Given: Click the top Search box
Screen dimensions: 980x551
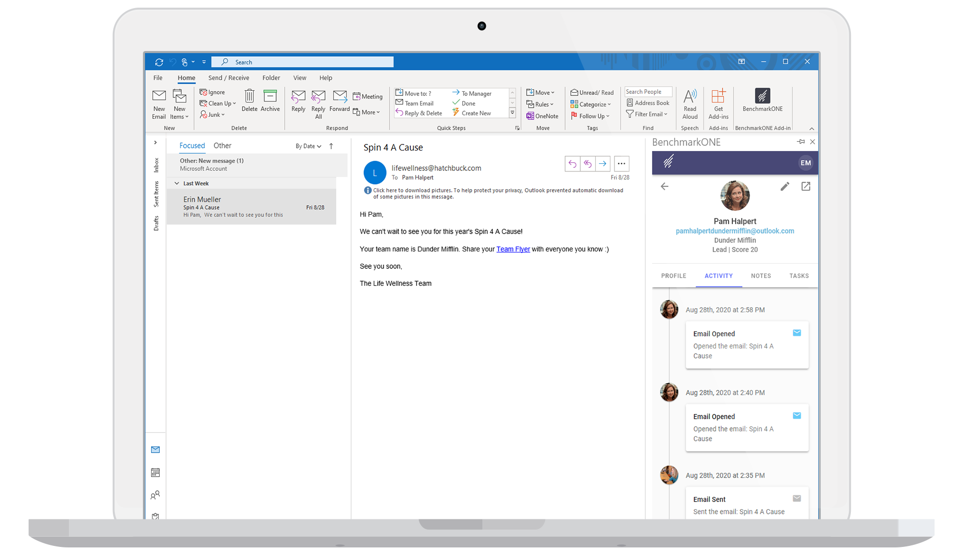Looking at the screenshot, I should (302, 62).
